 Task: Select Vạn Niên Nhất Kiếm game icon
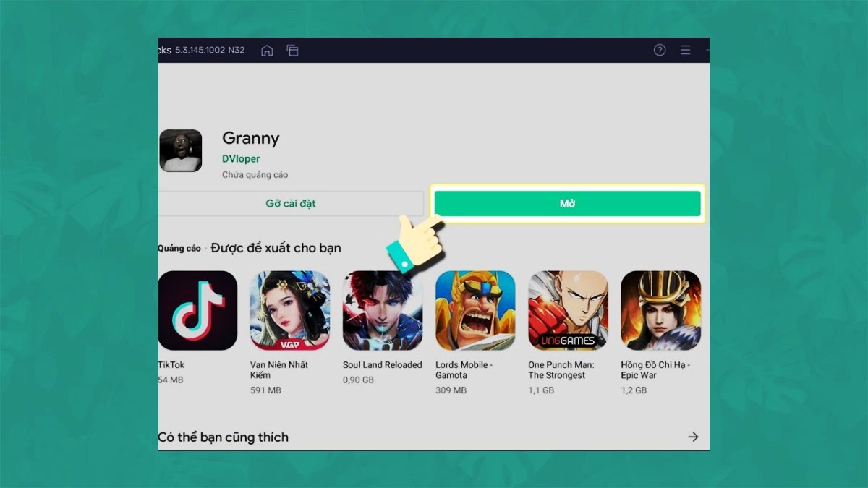tap(290, 310)
